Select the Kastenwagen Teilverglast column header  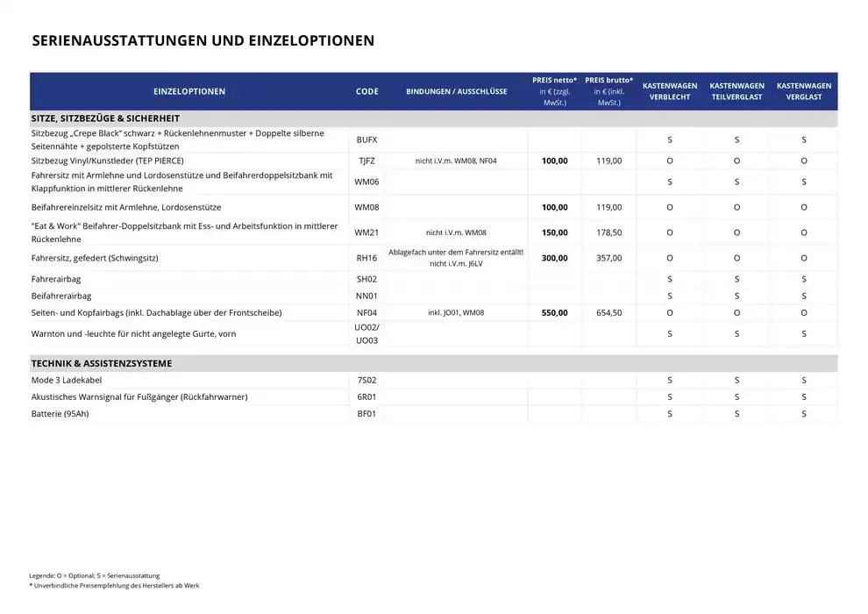tap(736, 91)
